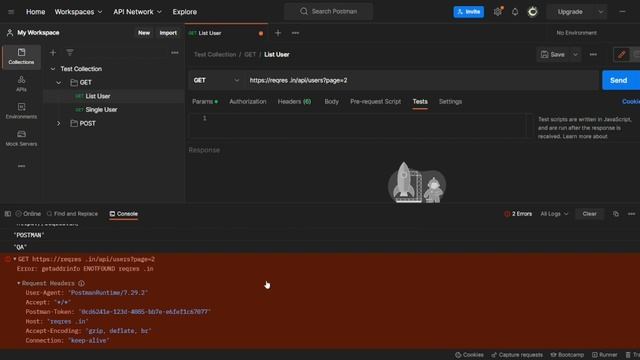The height and width of the screenshot is (360, 640).
Task: Open Explore
Action: pyautogui.click(x=184, y=12)
